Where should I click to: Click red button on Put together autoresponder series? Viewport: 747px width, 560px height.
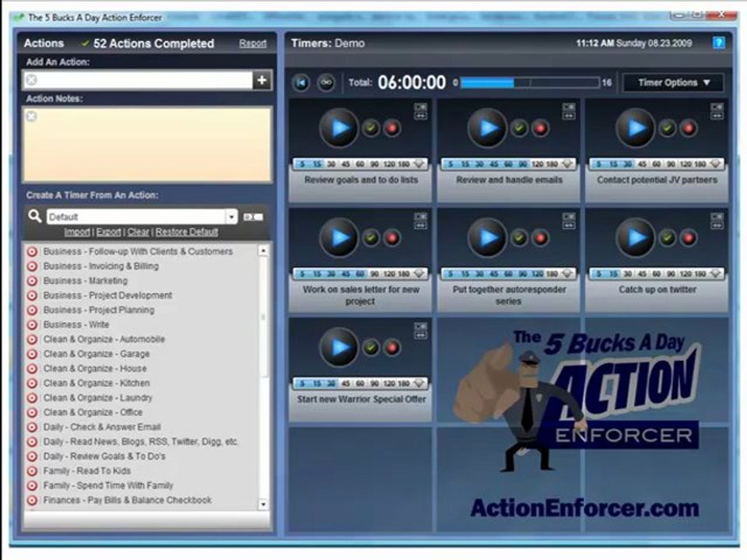tap(540, 237)
